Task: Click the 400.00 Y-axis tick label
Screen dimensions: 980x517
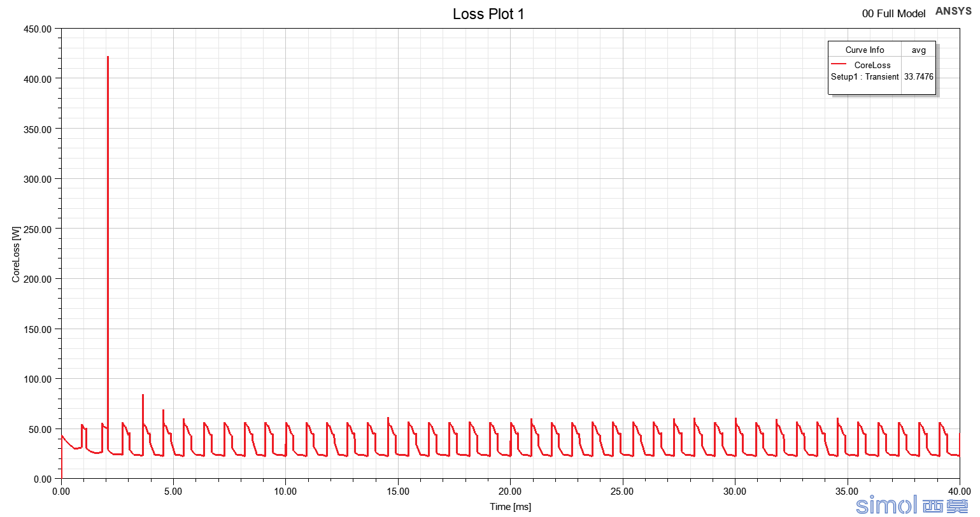Action: (38, 79)
